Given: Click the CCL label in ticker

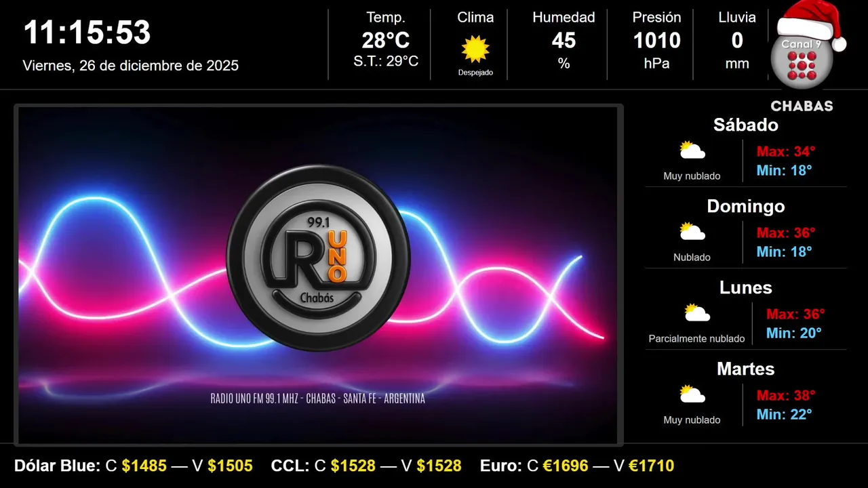Looking at the screenshot, I should [x=290, y=466].
